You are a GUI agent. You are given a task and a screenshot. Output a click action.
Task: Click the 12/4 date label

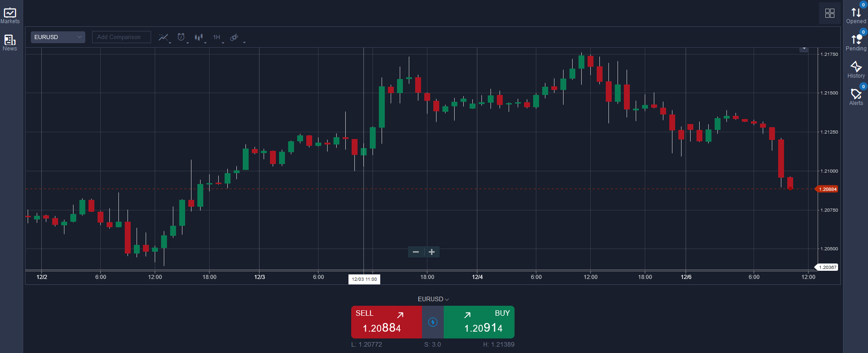pyautogui.click(x=477, y=277)
